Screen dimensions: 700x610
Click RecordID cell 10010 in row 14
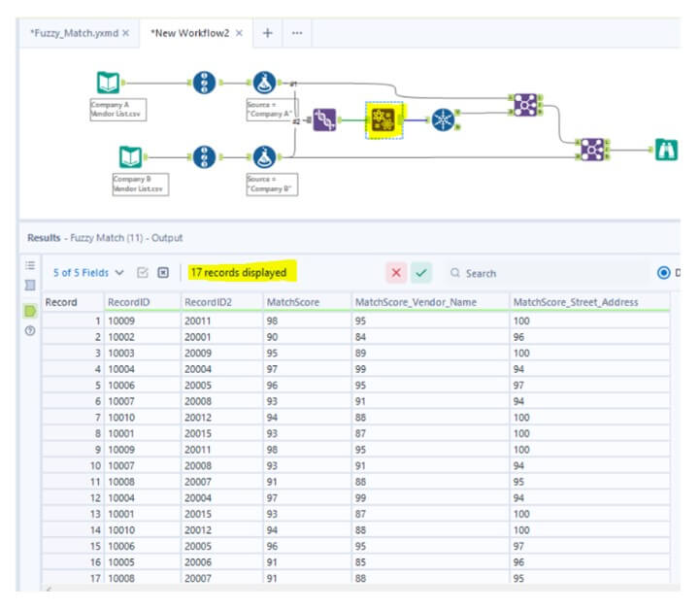click(x=143, y=529)
